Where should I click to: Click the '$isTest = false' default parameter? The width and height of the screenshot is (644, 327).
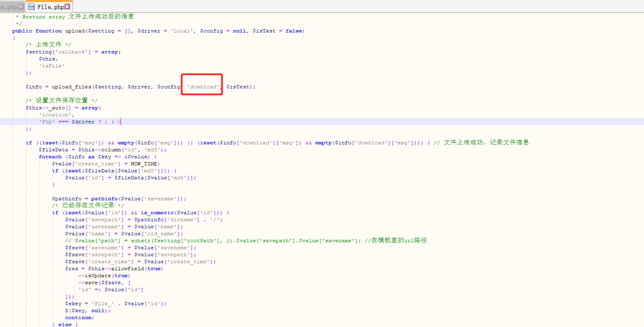pos(277,31)
